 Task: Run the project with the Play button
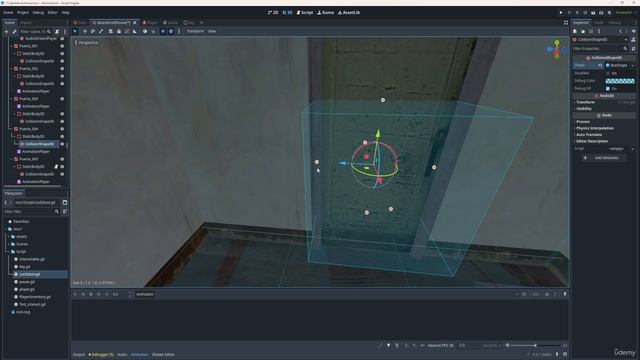pyautogui.click(x=561, y=13)
